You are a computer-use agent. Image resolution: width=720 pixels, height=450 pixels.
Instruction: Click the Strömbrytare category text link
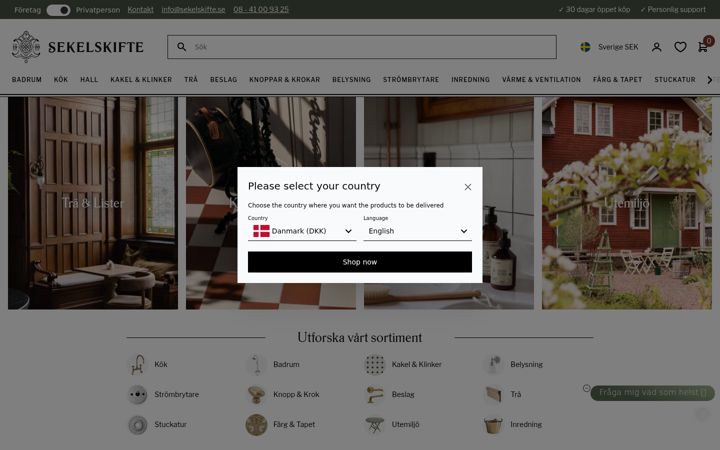tap(176, 394)
